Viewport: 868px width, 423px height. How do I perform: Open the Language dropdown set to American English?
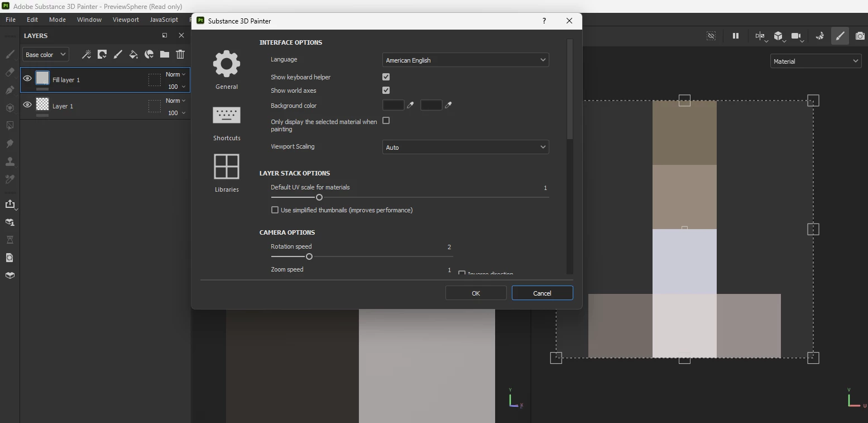pos(466,60)
